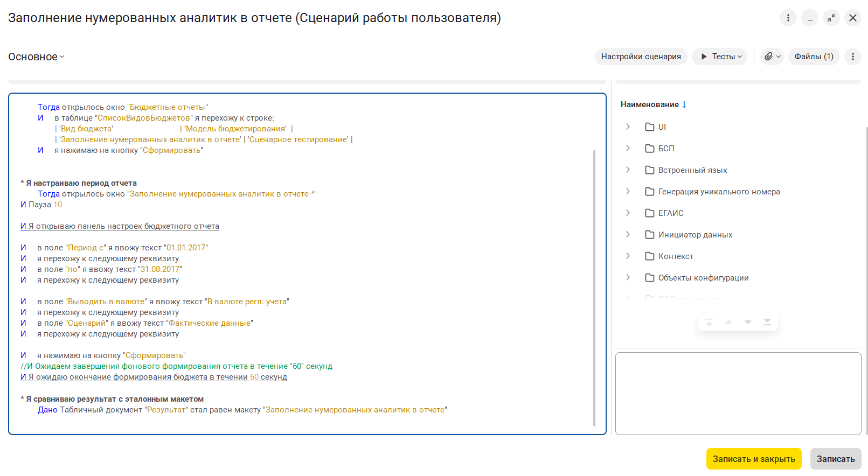This screenshot has width=868, height=476.
Task: Expand the БСП folder
Action: tap(628, 148)
